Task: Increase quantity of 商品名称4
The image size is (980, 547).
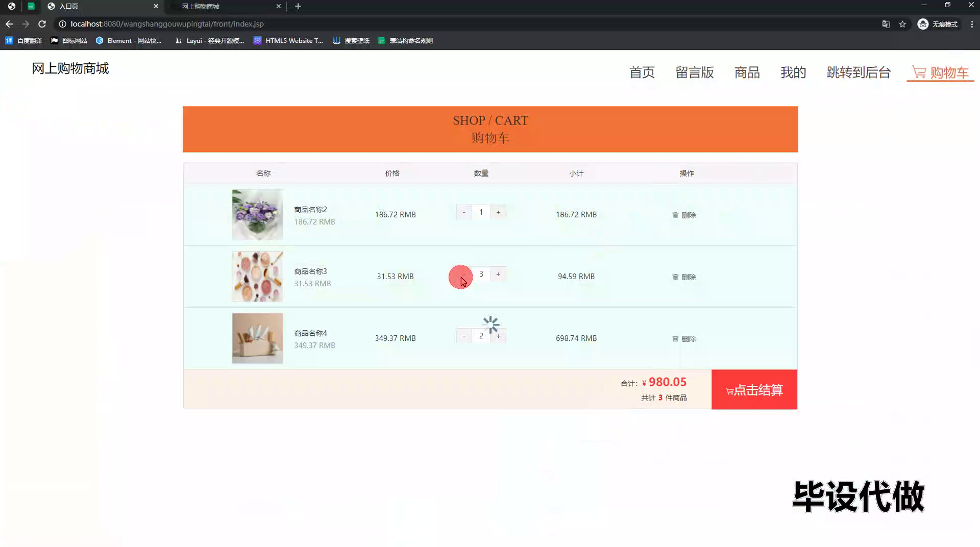Action: [498, 336]
